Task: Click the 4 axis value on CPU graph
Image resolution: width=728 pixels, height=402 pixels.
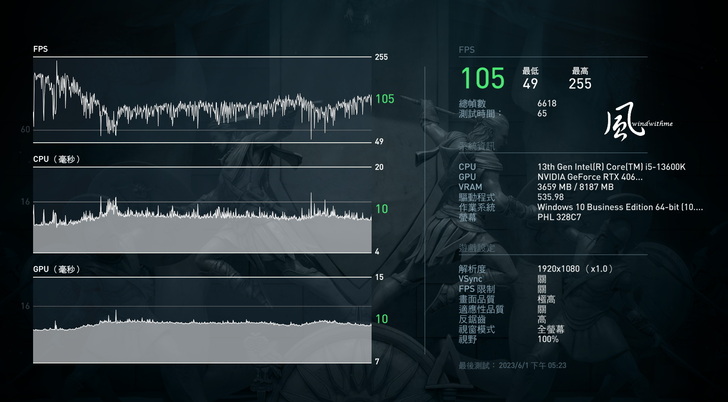Action: pos(377,252)
